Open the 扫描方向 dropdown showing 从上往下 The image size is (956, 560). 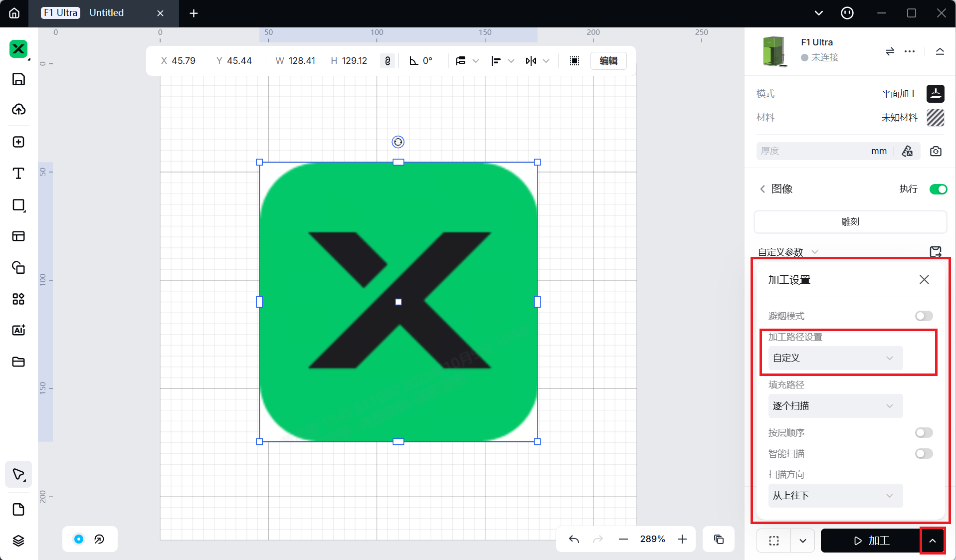(x=835, y=496)
